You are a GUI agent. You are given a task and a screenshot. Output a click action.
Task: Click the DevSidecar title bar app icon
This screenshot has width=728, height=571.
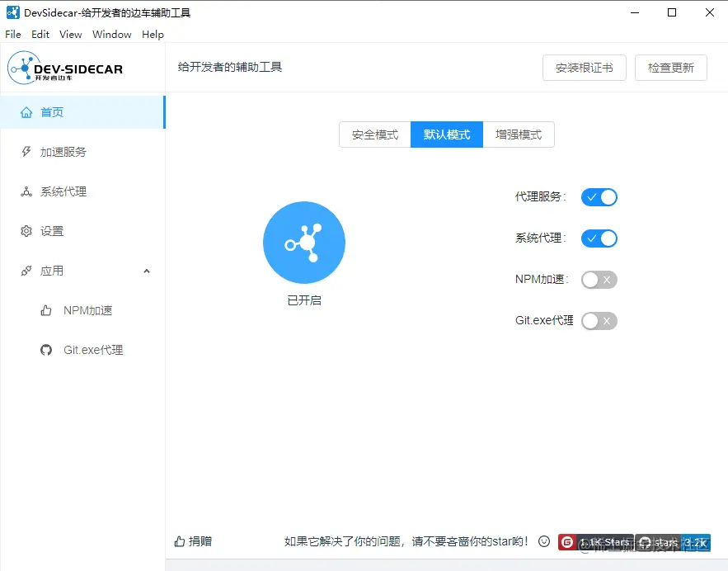[x=13, y=12]
